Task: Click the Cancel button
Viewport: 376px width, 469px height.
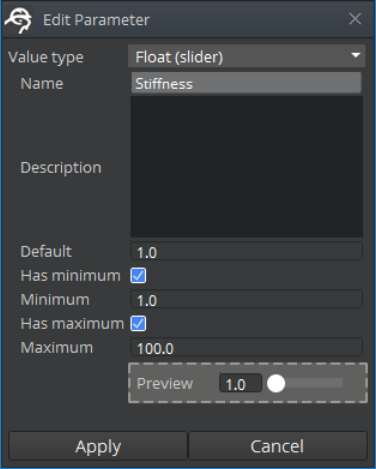Action: point(277,446)
